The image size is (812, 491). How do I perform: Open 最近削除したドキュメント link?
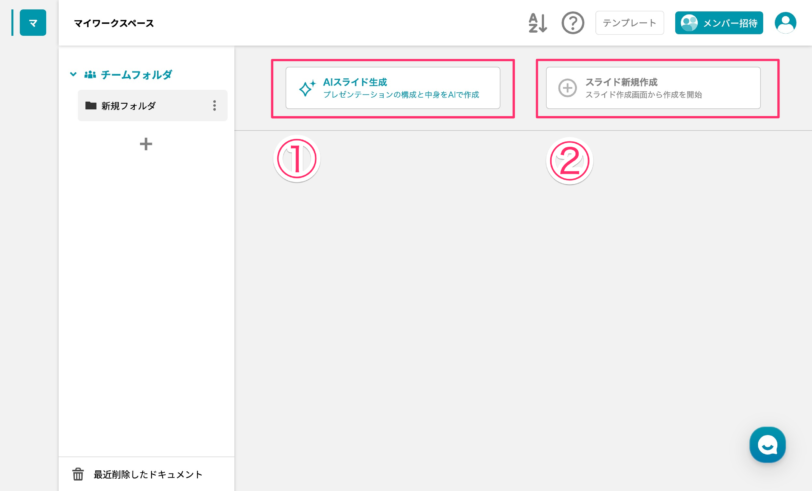[148, 474]
